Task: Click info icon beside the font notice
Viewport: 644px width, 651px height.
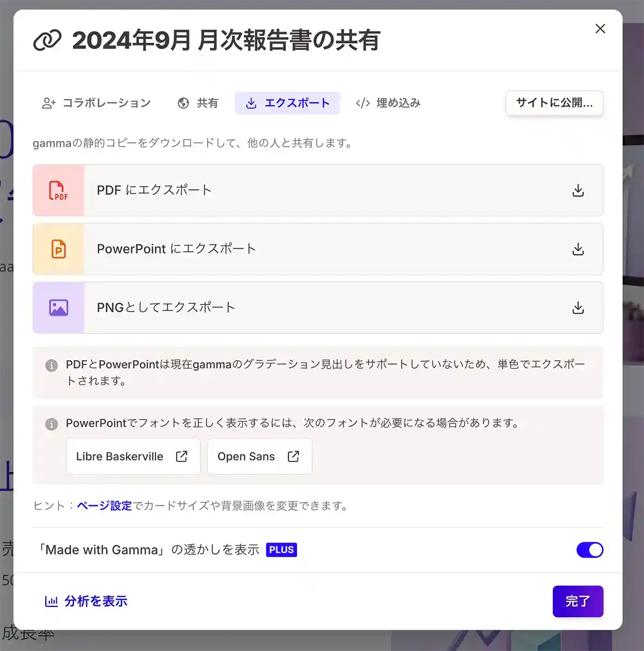Action: point(52,424)
